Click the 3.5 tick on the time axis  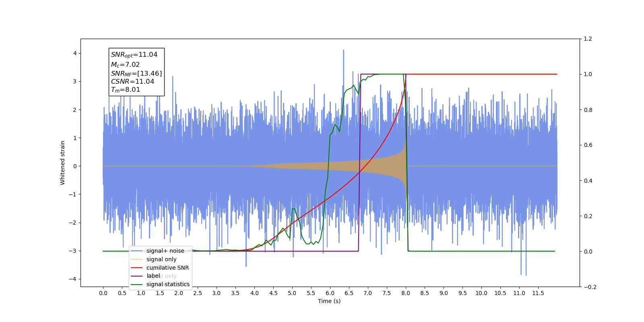point(235,293)
